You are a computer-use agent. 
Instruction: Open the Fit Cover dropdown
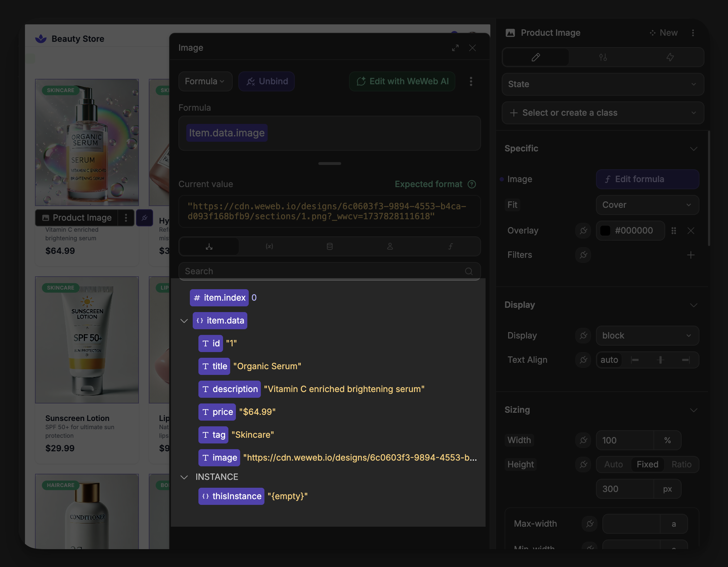click(647, 205)
